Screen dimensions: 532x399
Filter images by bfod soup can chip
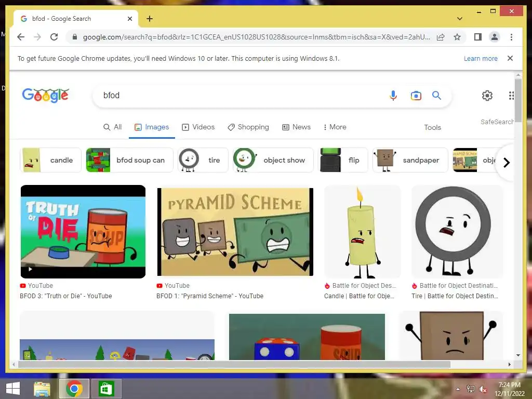tap(129, 160)
